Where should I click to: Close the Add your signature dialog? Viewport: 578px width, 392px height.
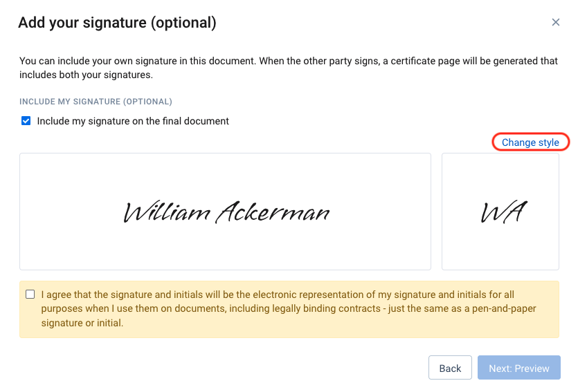point(556,22)
